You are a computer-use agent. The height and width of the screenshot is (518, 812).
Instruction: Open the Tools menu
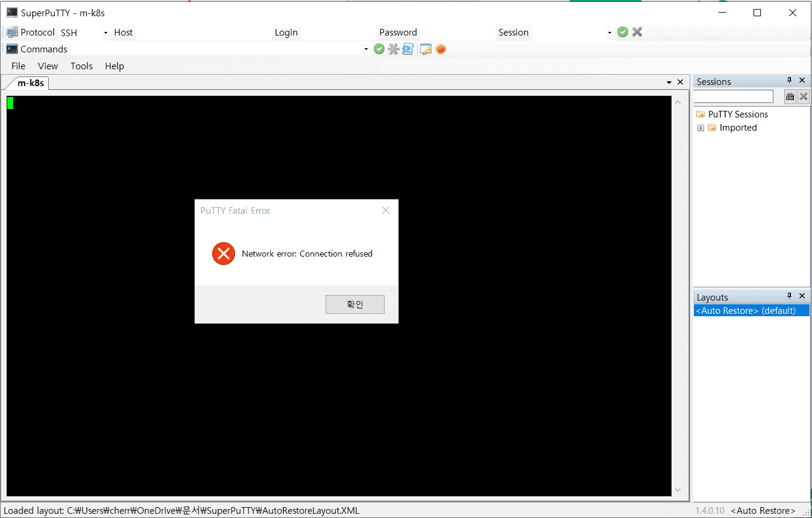(x=81, y=66)
